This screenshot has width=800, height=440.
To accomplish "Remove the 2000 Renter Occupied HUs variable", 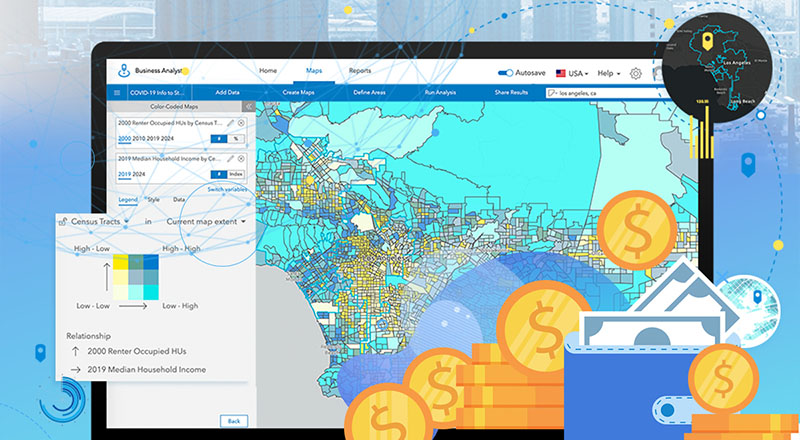I will click(241, 122).
